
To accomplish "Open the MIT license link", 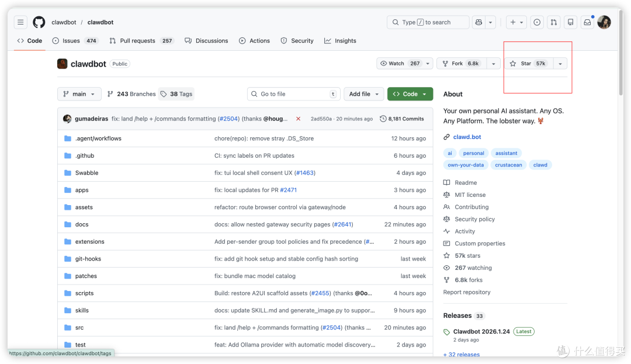I will 470,195.
